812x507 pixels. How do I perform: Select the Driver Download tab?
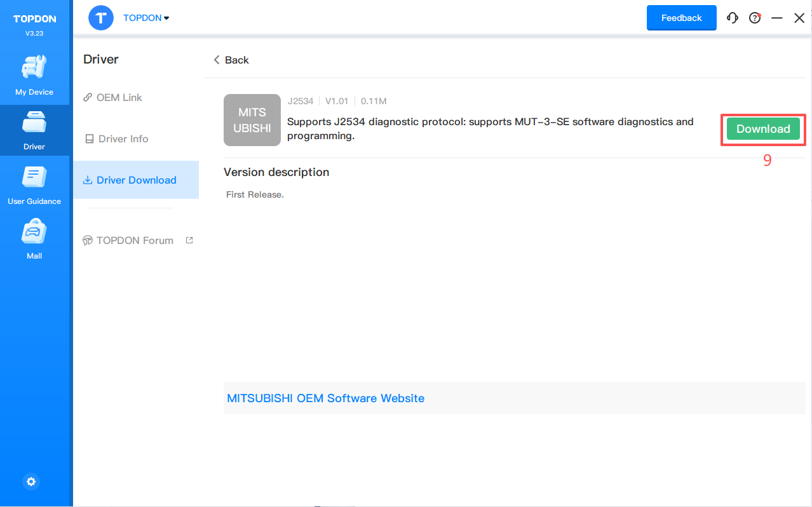pyautogui.click(x=136, y=180)
